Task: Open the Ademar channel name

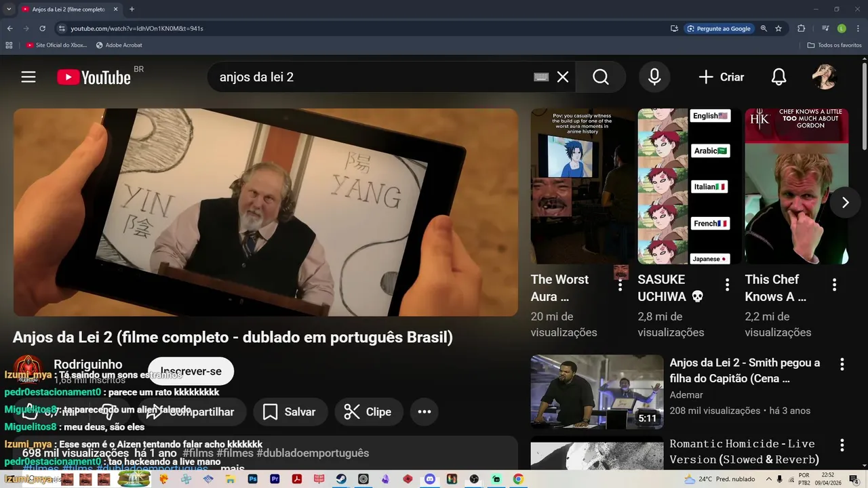Action: (686, 394)
